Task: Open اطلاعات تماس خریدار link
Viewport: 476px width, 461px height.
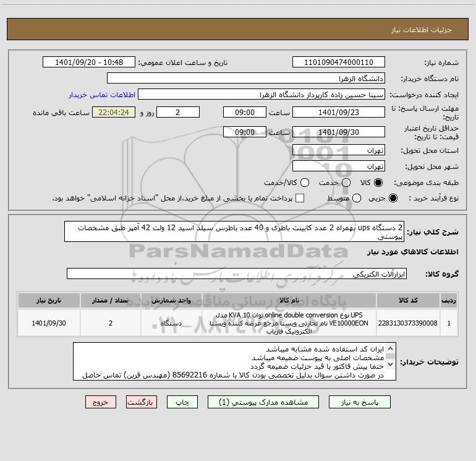Action: pyautogui.click(x=102, y=95)
